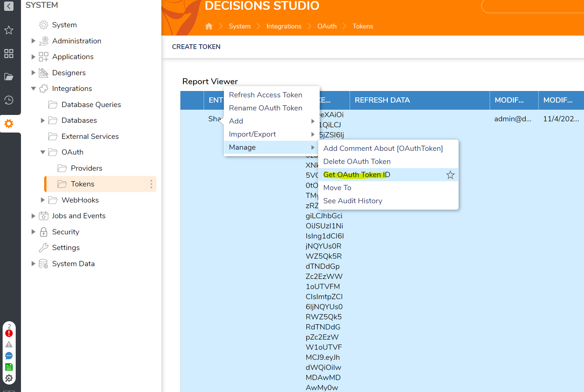Choose Rename OAuth Token menu entry
This screenshot has height=392, width=584.
pos(271,108)
